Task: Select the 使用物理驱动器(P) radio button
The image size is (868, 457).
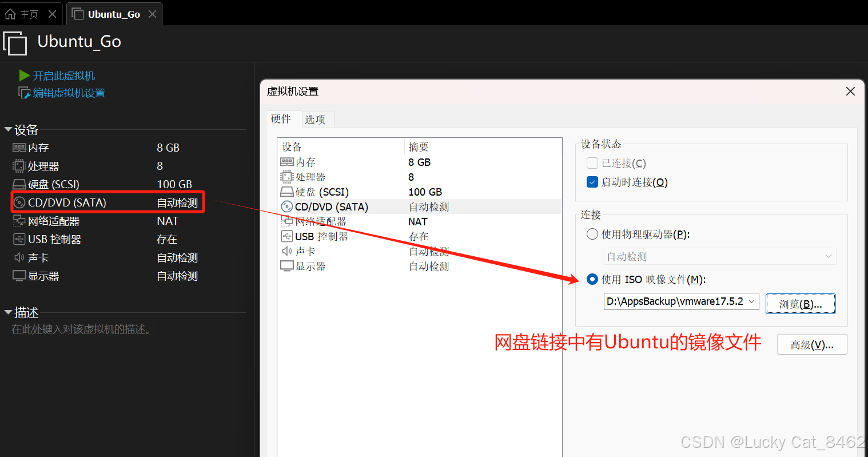Action: pos(592,234)
